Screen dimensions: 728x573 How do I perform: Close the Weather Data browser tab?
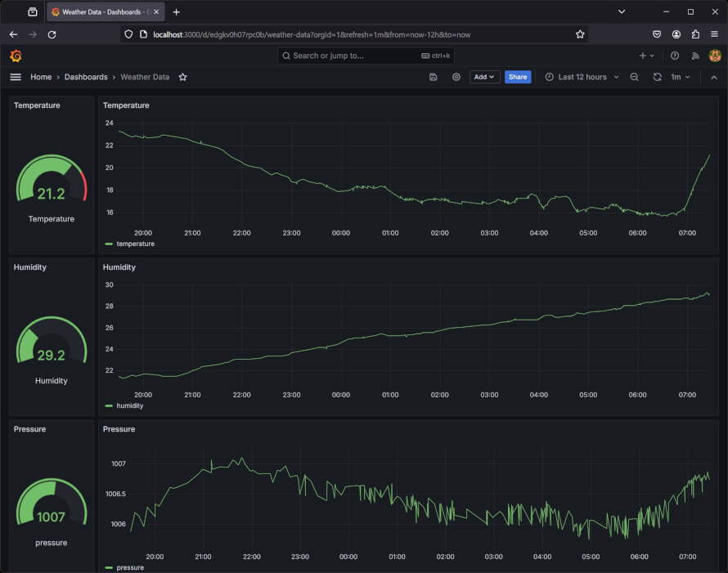(156, 12)
